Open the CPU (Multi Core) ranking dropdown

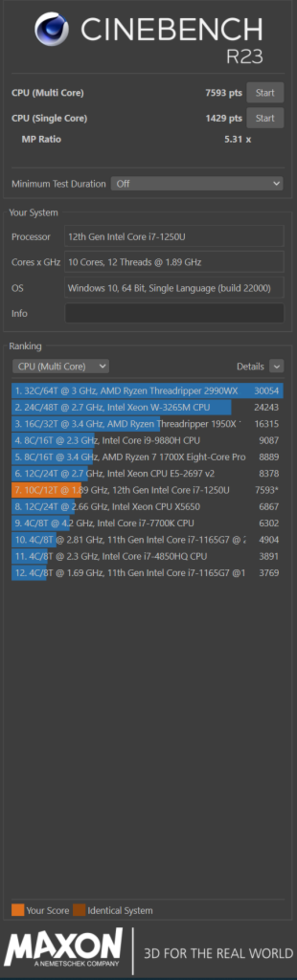61,366
